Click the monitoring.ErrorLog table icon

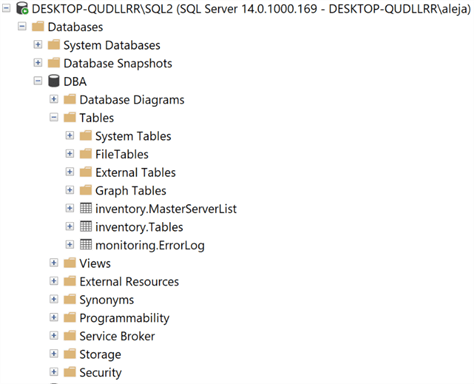[x=86, y=245]
